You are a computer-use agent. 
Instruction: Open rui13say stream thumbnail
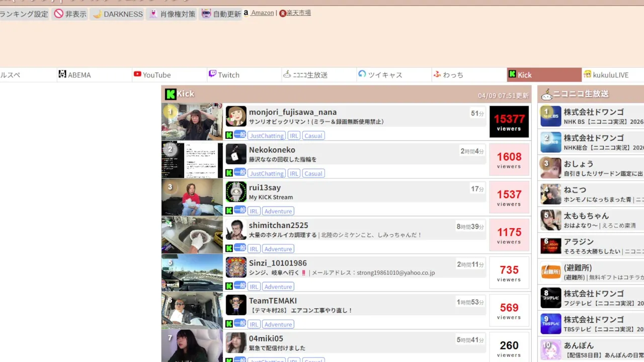tap(192, 198)
